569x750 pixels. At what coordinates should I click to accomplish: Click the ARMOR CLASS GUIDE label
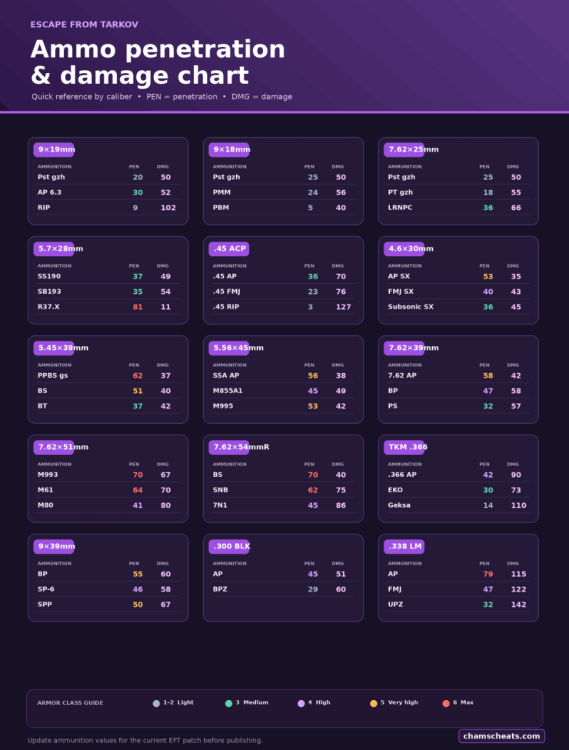pos(70,703)
